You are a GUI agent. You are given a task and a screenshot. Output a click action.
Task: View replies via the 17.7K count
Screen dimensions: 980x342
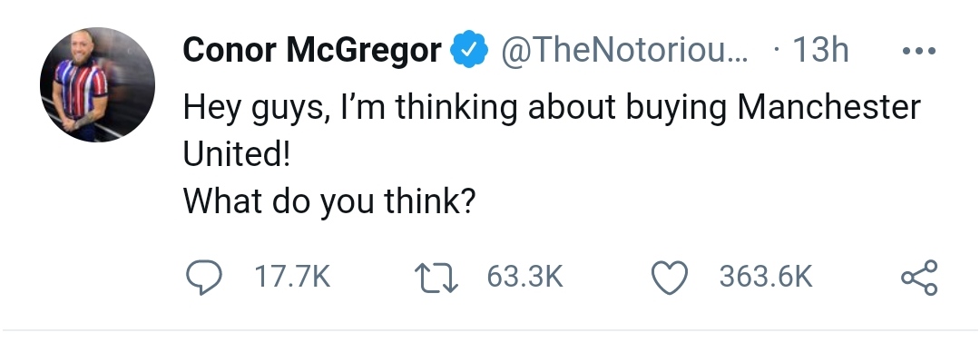(292, 277)
